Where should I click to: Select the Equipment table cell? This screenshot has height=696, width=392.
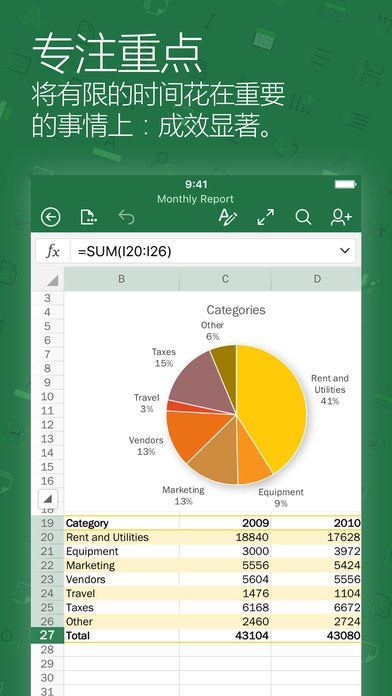coord(122,551)
